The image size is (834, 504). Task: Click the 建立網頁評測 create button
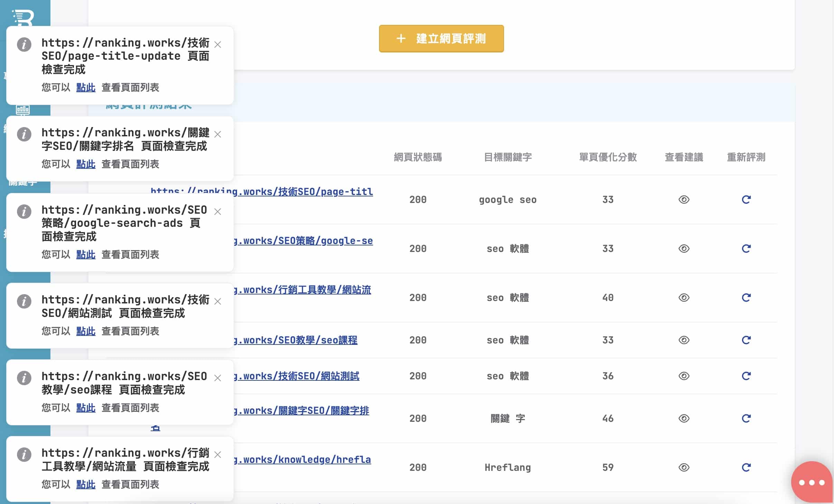(x=441, y=39)
